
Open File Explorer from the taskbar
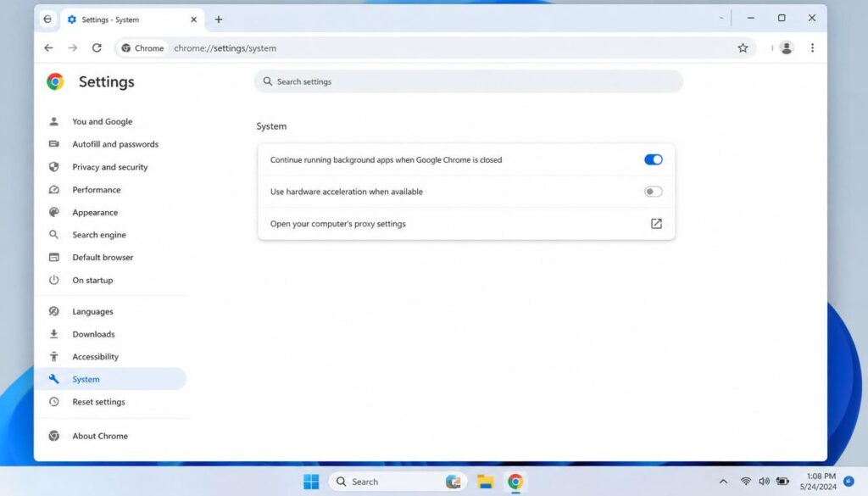click(486, 482)
